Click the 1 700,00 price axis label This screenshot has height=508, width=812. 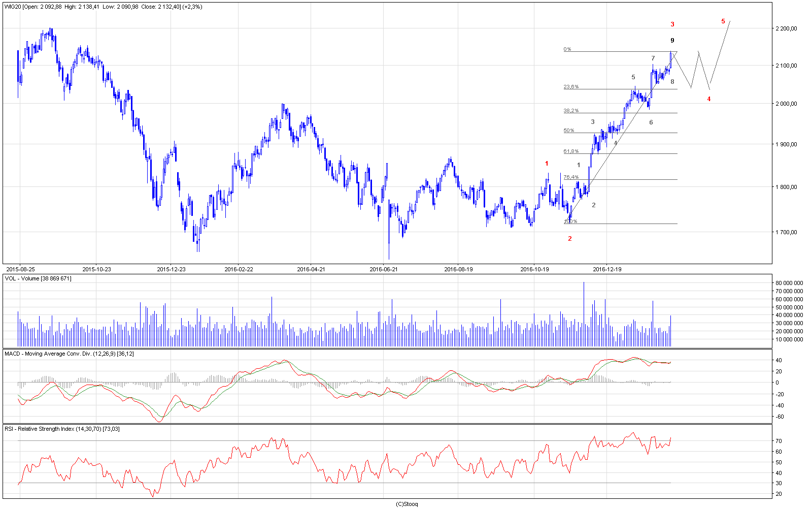tap(787, 232)
